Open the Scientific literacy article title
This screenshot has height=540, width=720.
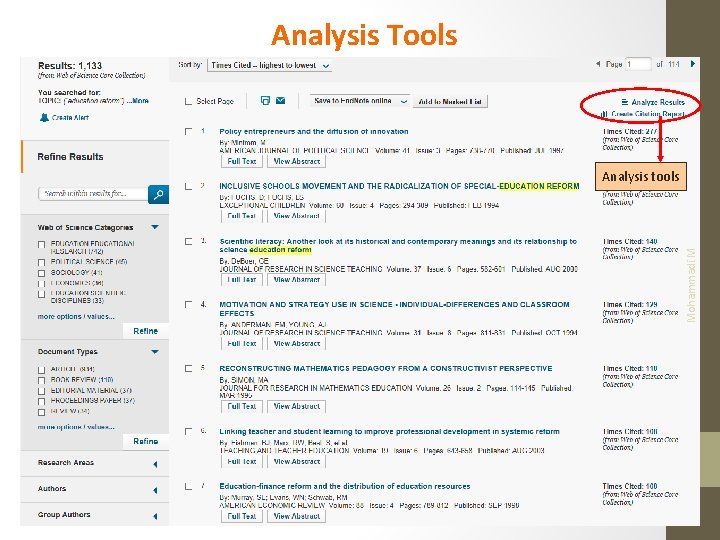[x=398, y=246]
